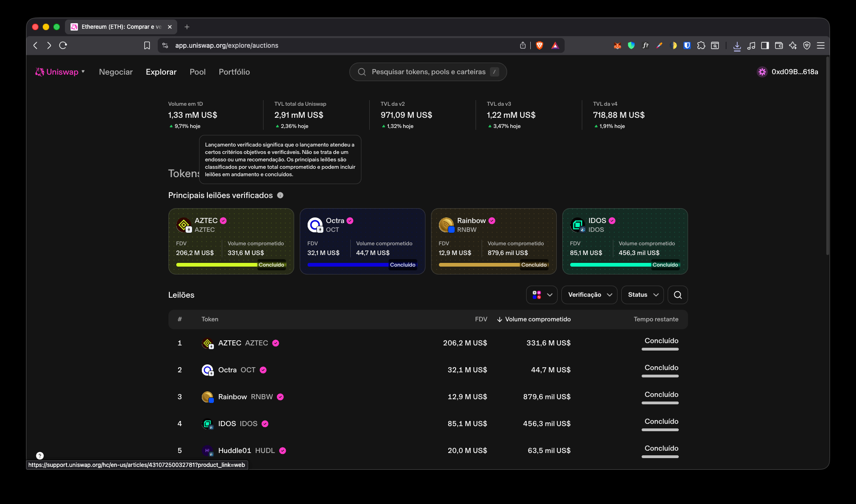856x504 pixels.
Task: Open the Rainbow RNBW table row
Action: click(x=428, y=397)
